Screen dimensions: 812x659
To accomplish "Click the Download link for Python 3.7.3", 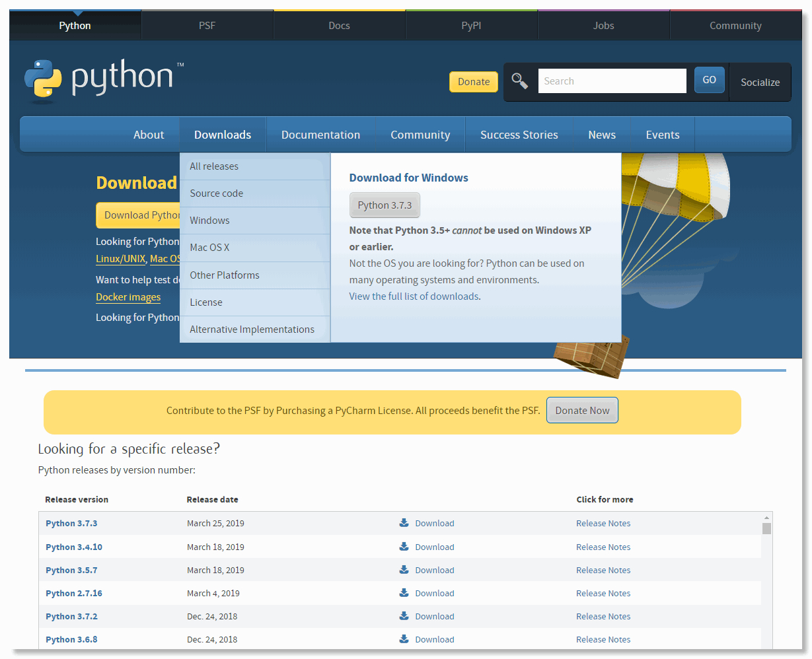I will point(435,523).
